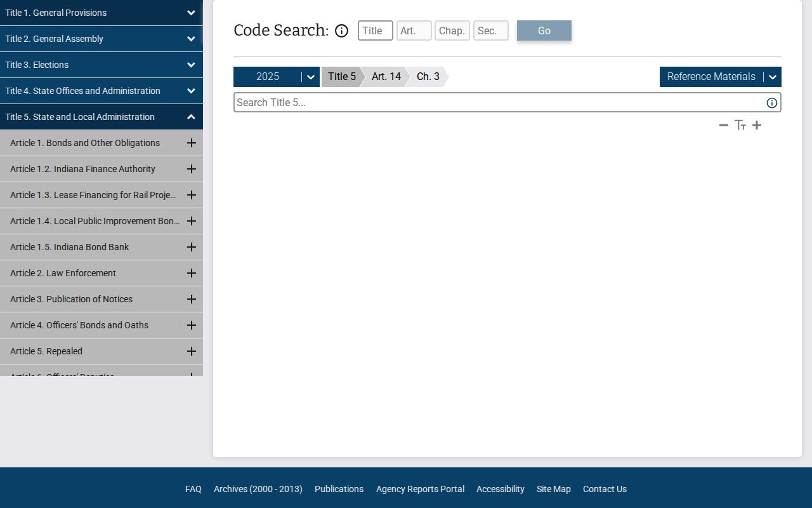The image size is (812, 508).
Task: Click the Code Search info icon
Action: click(341, 30)
